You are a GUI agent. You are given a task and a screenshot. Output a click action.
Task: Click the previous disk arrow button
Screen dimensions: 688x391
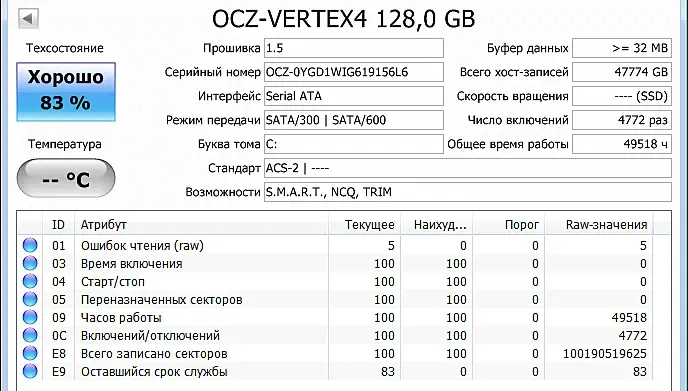click(29, 19)
